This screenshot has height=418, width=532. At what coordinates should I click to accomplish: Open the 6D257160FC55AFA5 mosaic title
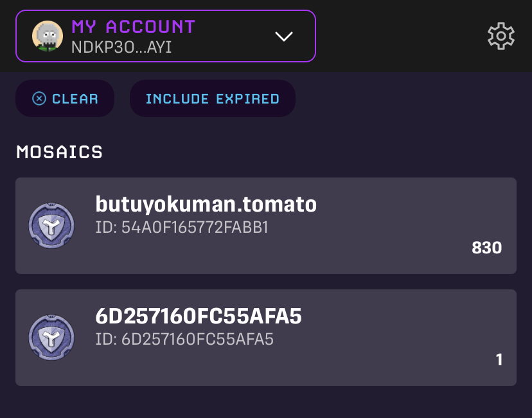(199, 316)
